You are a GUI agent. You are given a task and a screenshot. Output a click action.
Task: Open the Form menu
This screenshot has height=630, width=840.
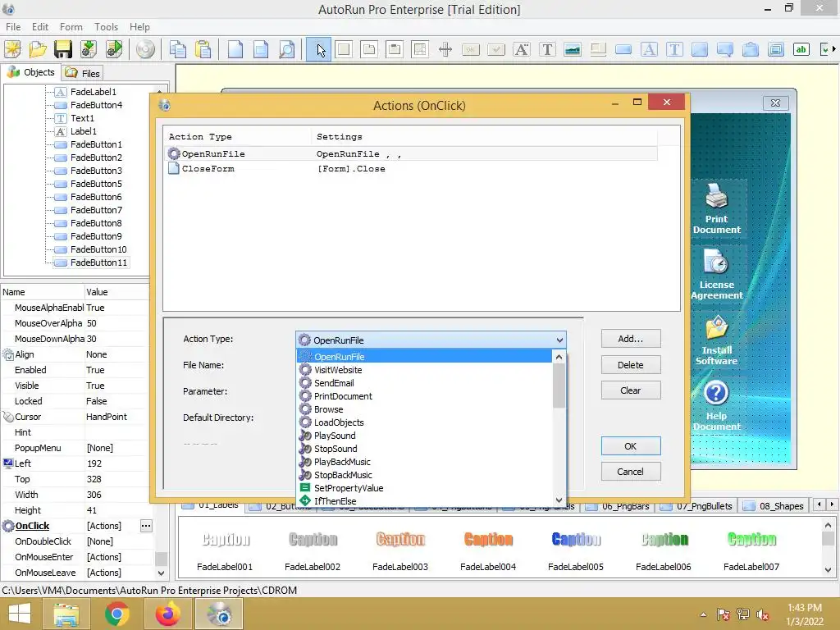71,27
